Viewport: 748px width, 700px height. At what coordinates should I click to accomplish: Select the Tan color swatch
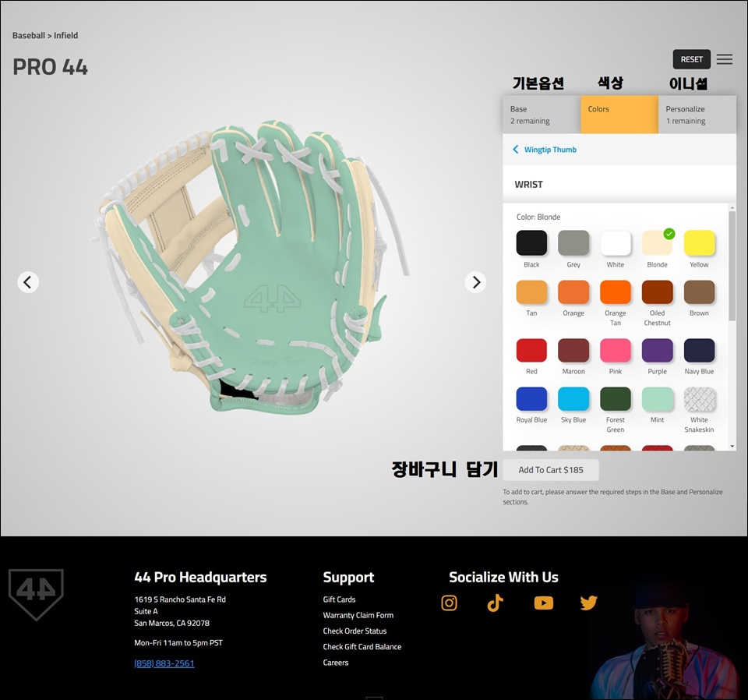click(531, 292)
